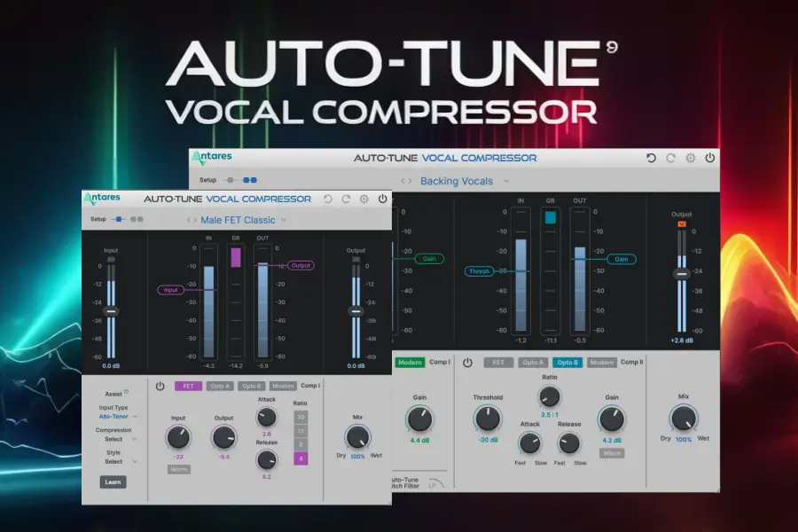The height and width of the screenshot is (532, 798).
Task: Click undo icon in Male FET Classic window
Action: [328, 199]
